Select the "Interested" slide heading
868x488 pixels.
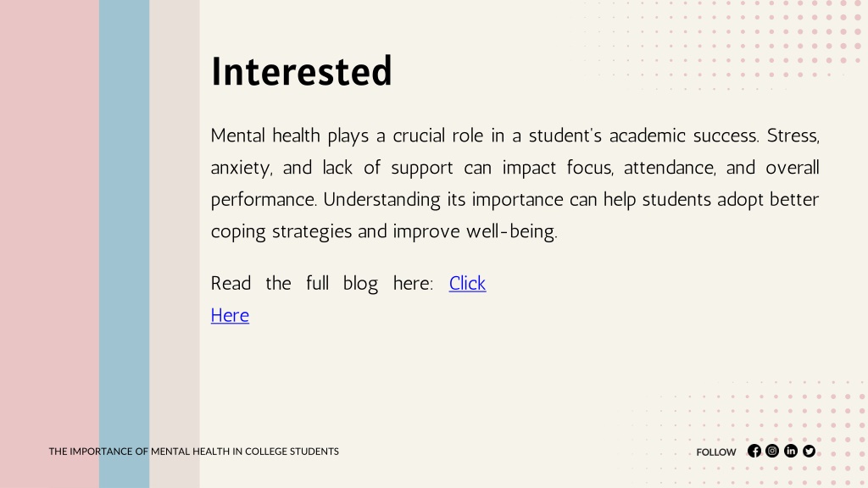coord(302,71)
